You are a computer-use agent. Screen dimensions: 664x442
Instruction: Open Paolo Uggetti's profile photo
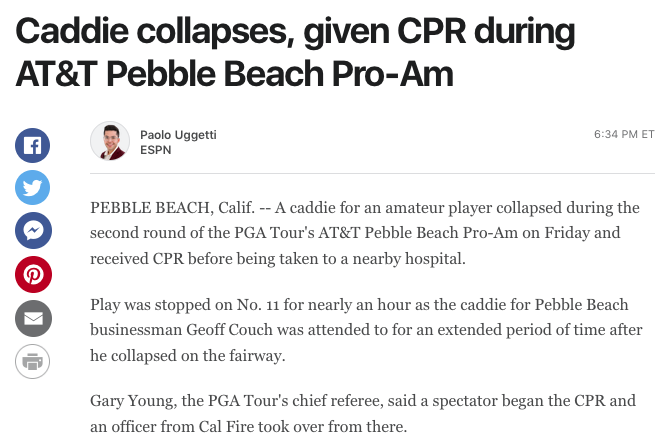110,141
